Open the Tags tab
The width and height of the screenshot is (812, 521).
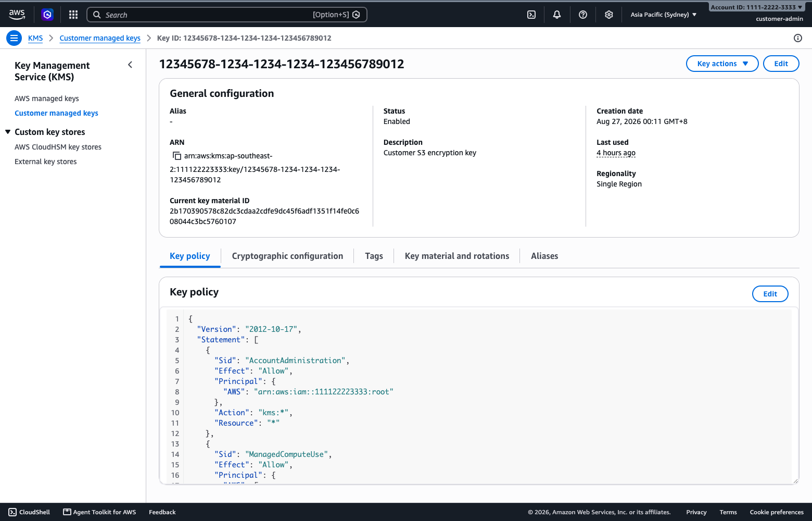click(374, 256)
